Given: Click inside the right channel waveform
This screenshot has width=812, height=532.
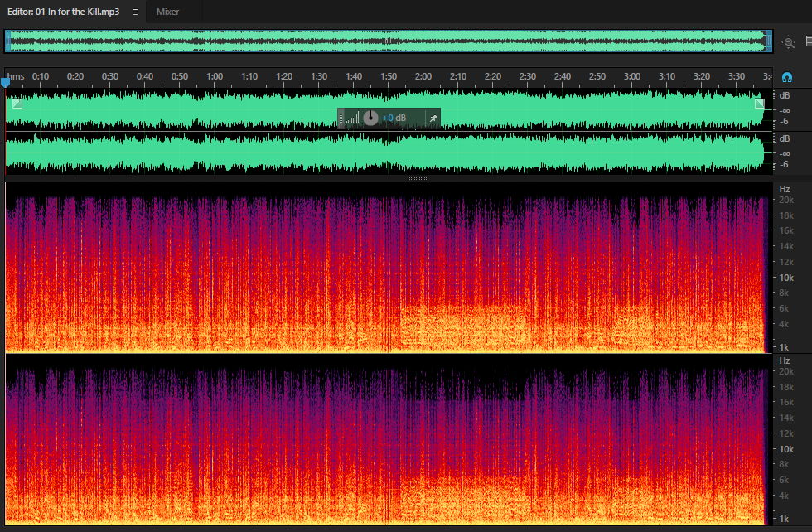Looking at the screenshot, I should [x=389, y=152].
